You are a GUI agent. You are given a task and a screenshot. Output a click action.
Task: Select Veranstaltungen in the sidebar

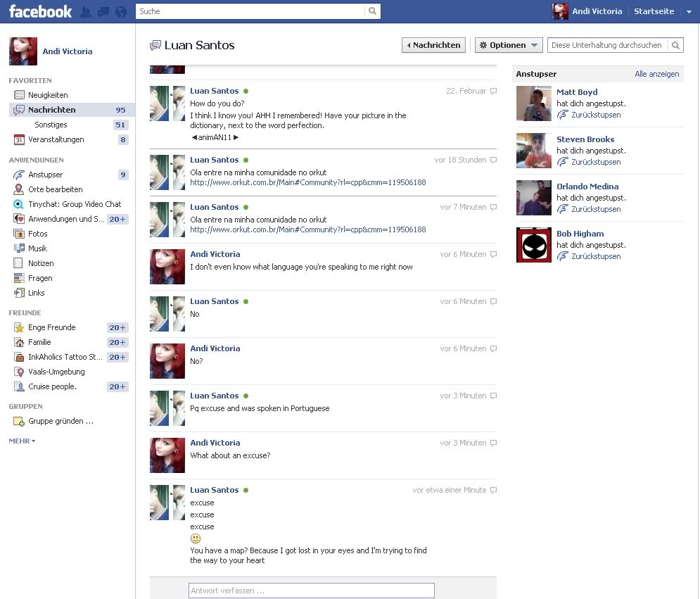pyautogui.click(x=56, y=139)
